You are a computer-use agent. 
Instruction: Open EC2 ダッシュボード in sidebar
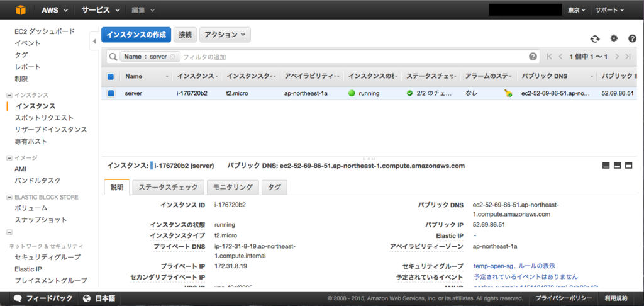point(45,31)
